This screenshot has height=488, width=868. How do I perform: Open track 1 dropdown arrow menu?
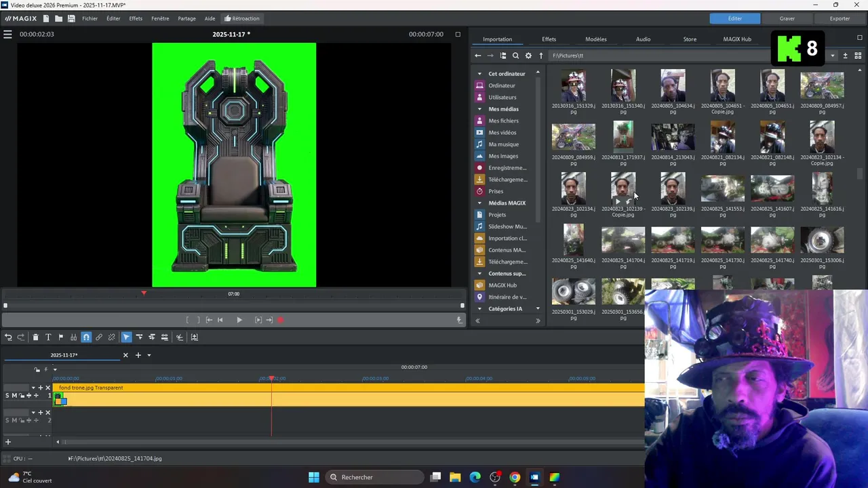coord(33,388)
